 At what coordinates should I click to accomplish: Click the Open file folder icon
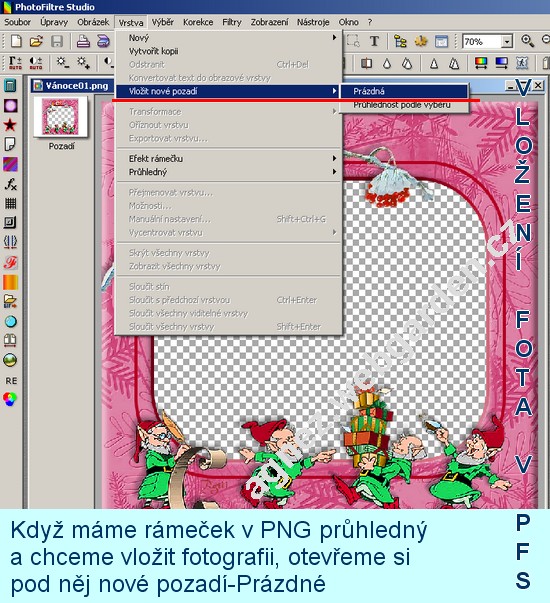(x=36, y=41)
